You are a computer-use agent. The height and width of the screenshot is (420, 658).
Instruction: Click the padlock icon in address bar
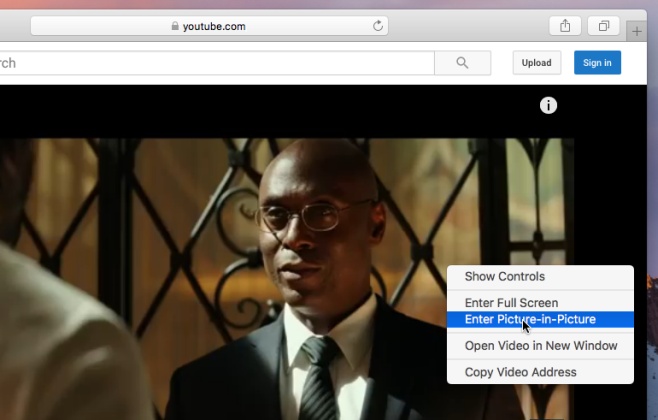(175, 26)
